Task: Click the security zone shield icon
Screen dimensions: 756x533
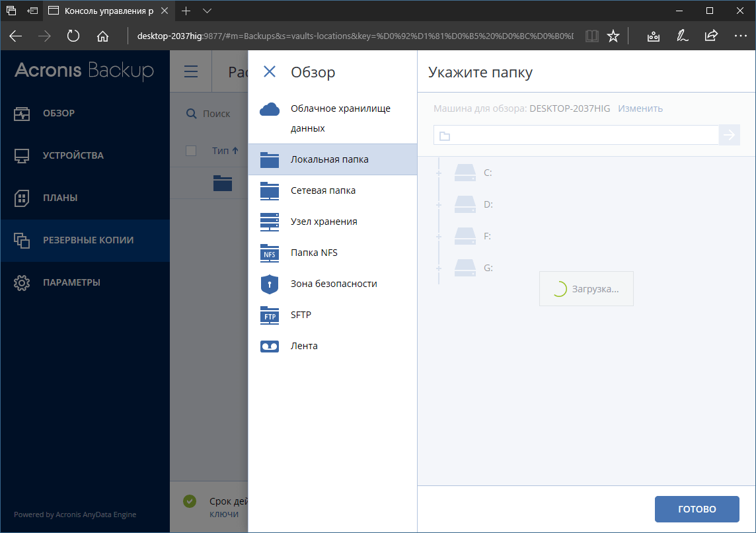Action: [x=270, y=284]
